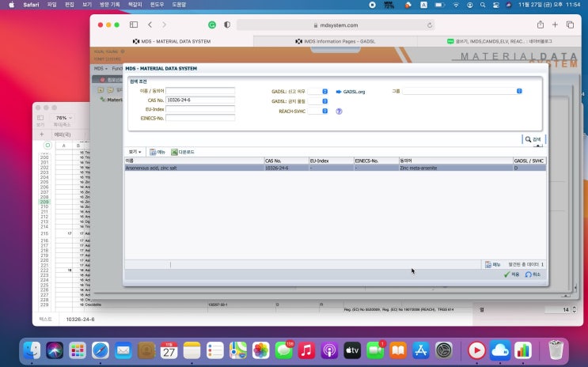Click the 메뉴 icon in results toolbar
This screenshot has width=588, height=367.
pyautogui.click(x=157, y=152)
